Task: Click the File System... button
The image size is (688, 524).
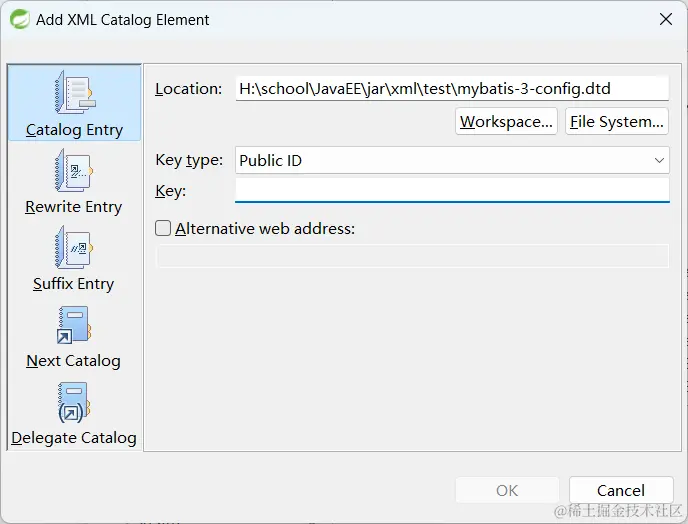Action: point(616,122)
